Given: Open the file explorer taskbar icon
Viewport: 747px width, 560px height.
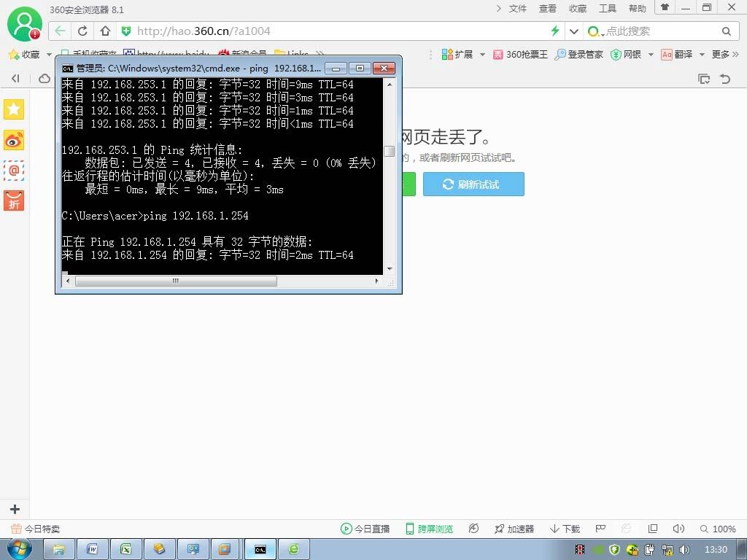Looking at the screenshot, I should [59, 549].
